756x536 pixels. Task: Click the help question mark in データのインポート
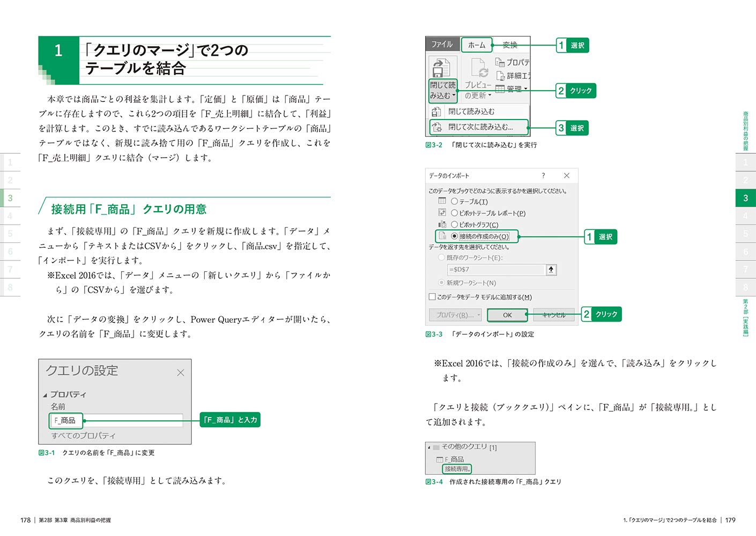click(x=543, y=175)
